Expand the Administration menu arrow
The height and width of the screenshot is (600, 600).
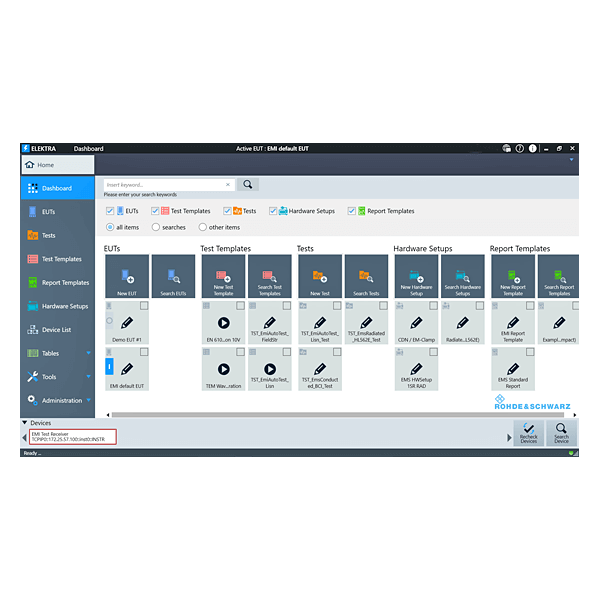pyautogui.click(x=88, y=400)
